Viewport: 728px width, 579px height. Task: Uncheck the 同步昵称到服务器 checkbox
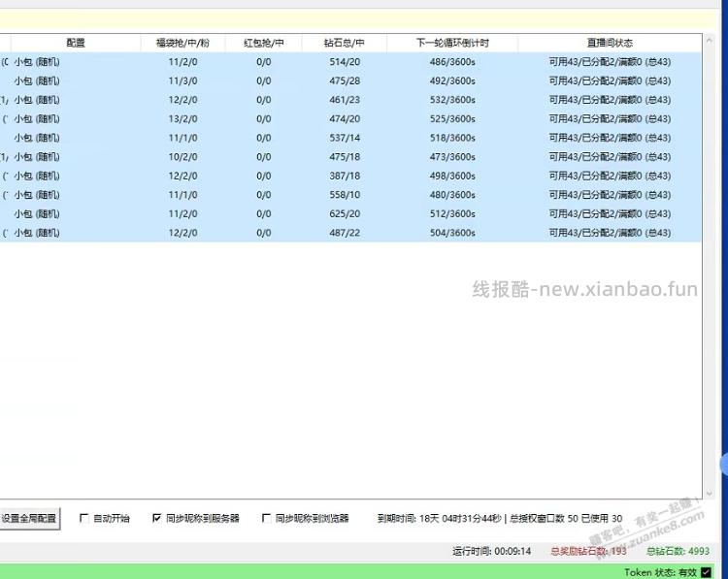pyautogui.click(x=157, y=519)
